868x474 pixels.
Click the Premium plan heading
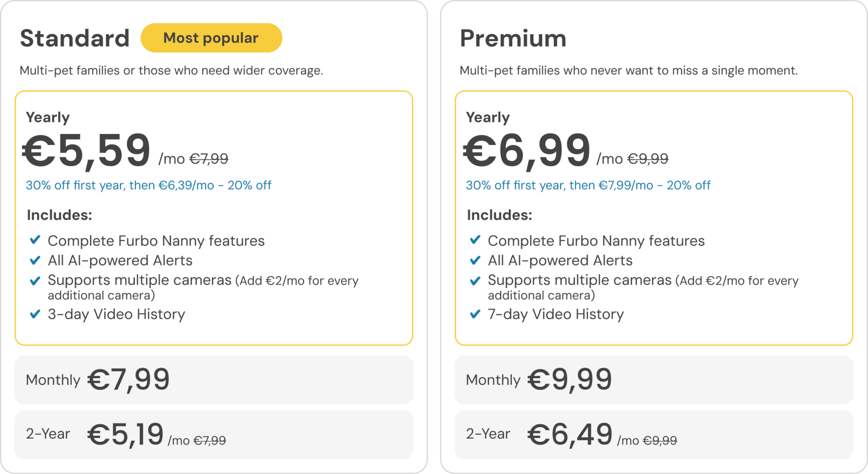tap(513, 38)
